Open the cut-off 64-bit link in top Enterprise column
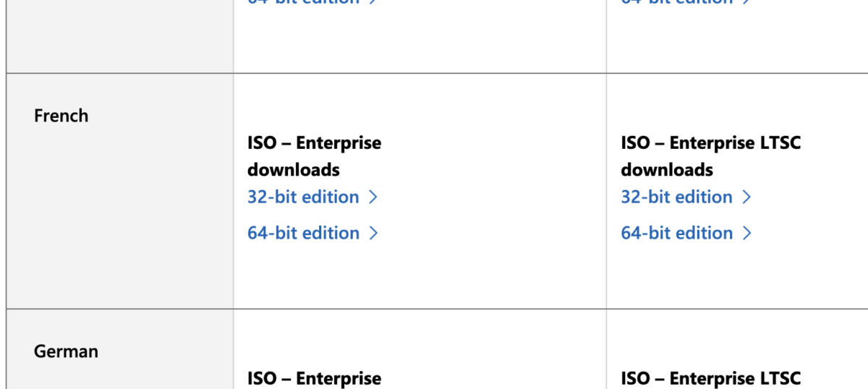 tap(303, 2)
